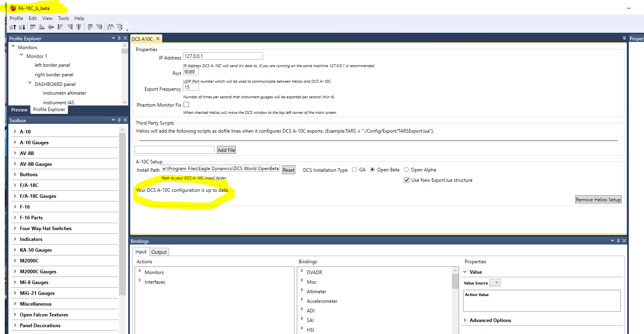Click the Add File button
This screenshot has height=334, width=644.
(x=226, y=150)
